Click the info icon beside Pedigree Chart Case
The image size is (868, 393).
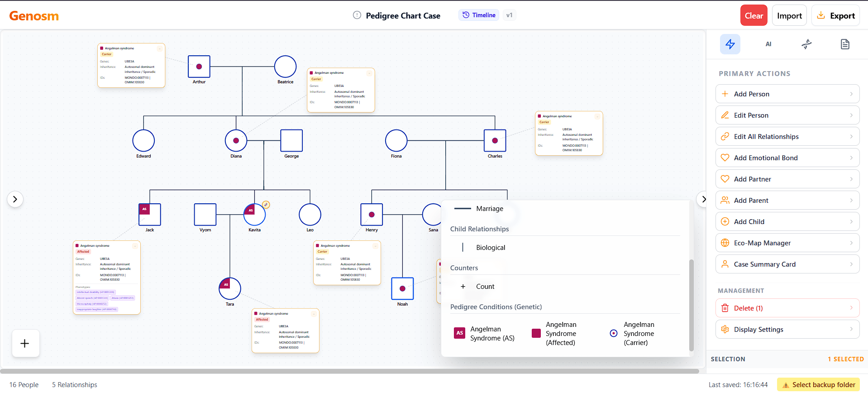[357, 15]
